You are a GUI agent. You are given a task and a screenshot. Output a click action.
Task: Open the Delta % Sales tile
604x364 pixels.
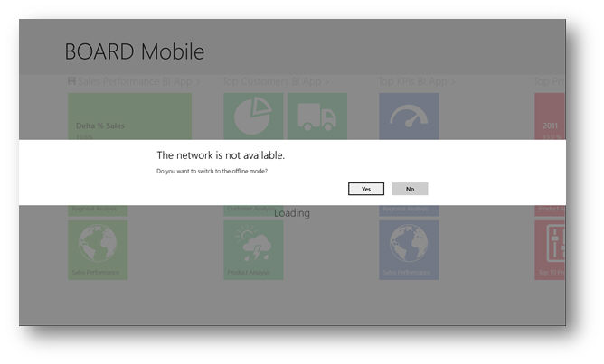tap(130, 117)
